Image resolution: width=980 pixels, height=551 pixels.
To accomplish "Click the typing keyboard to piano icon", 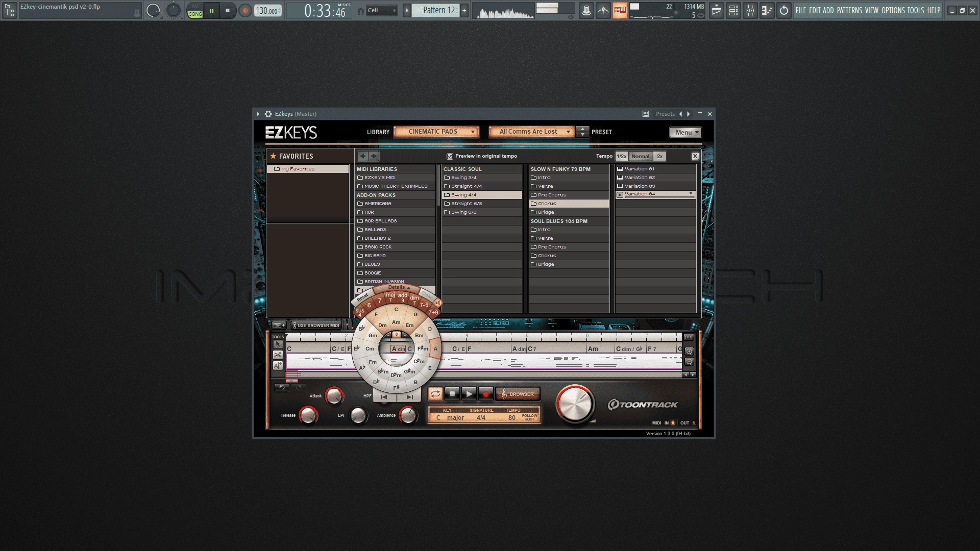I will tap(620, 10).
